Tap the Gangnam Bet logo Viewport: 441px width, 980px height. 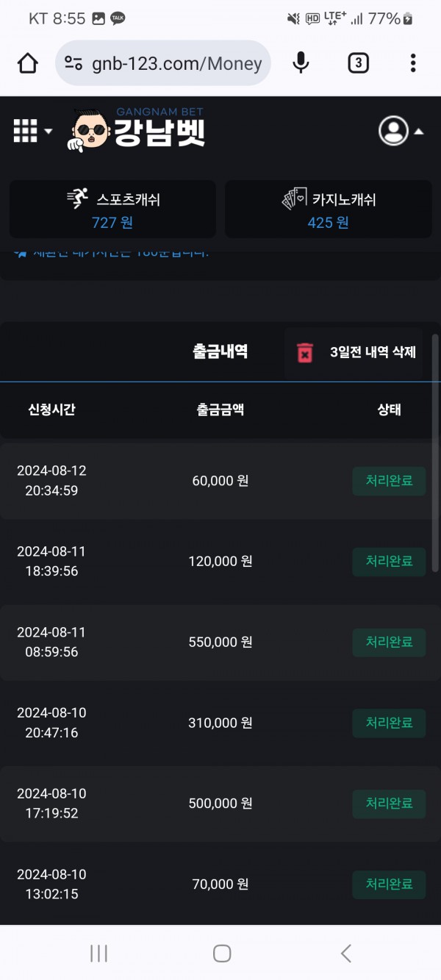(138, 130)
